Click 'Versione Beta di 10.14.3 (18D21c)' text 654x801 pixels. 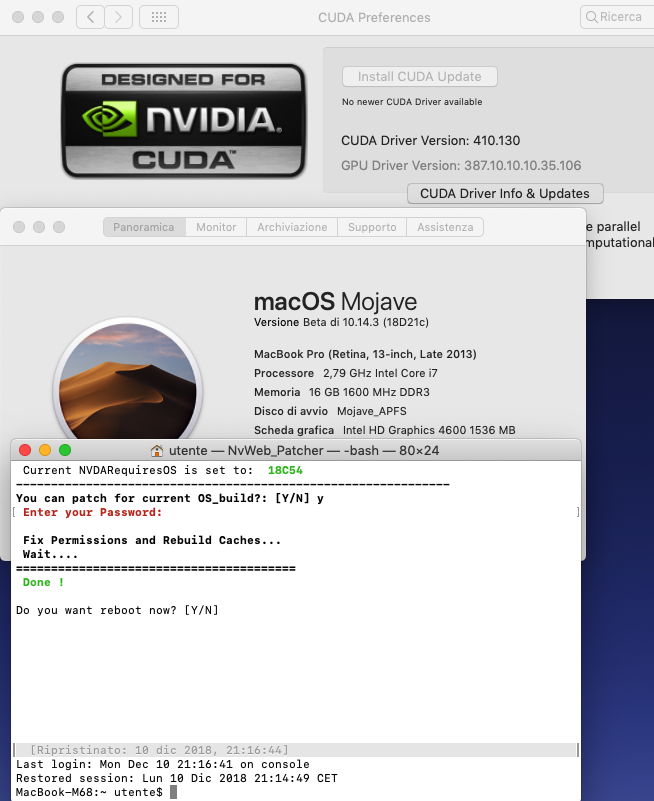(341, 322)
